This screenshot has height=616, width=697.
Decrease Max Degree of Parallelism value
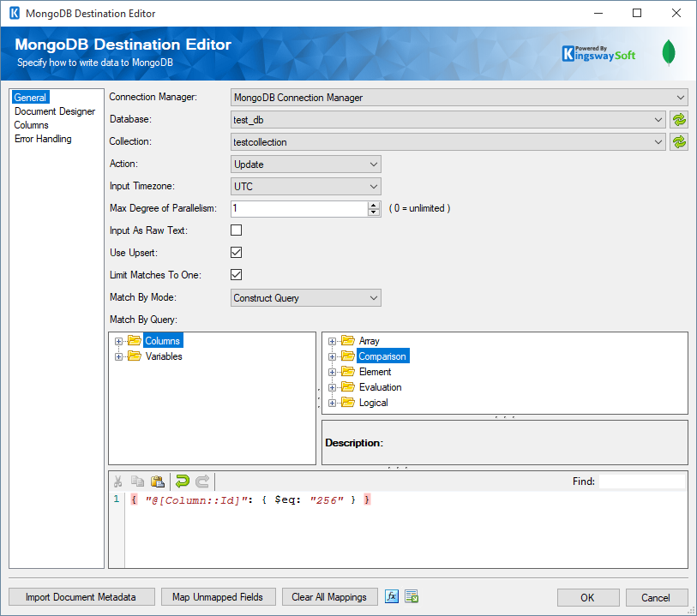pos(374,212)
